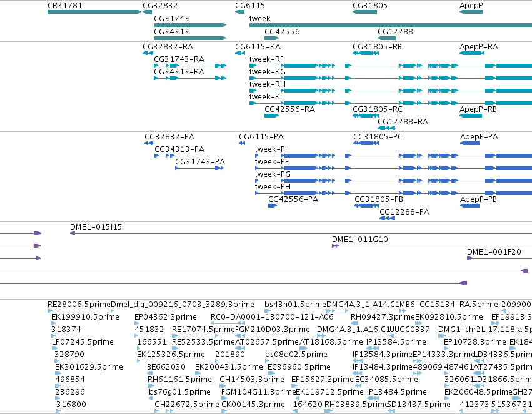Open the bs43h01.5prime EST label
Viewport: 532px width, 414px height.
(295, 305)
